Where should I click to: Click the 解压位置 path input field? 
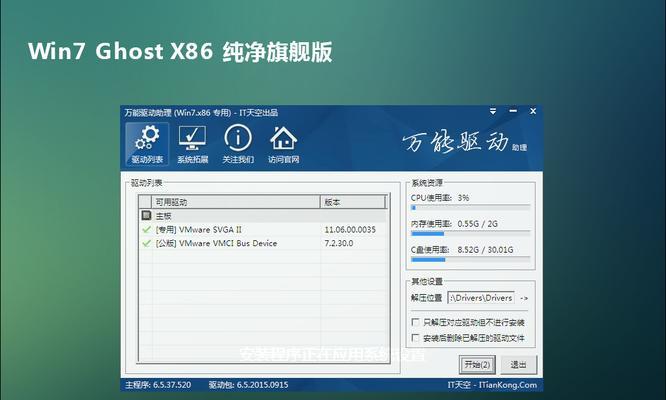tap(481, 298)
